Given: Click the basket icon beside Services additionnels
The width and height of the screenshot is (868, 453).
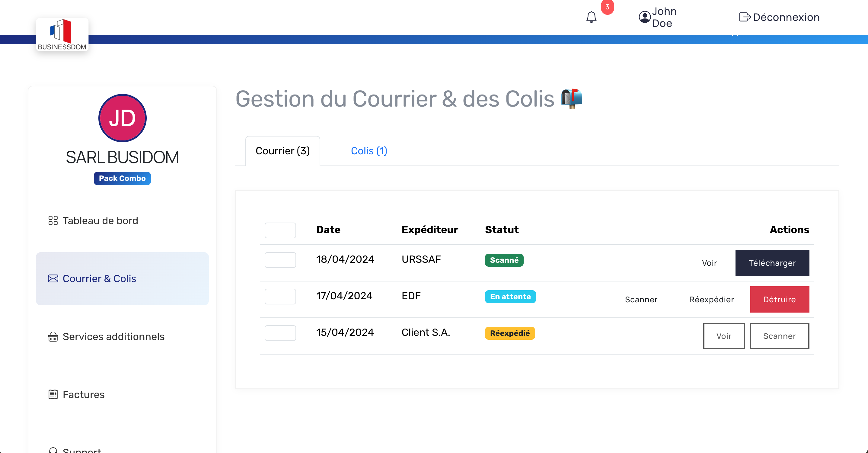Looking at the screenshot, I should point(53,336).
